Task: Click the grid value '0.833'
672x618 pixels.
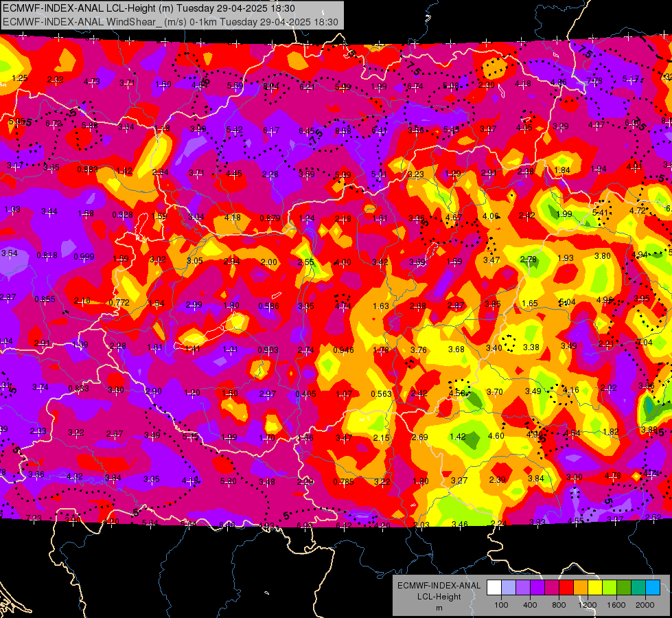Action: 79,389
